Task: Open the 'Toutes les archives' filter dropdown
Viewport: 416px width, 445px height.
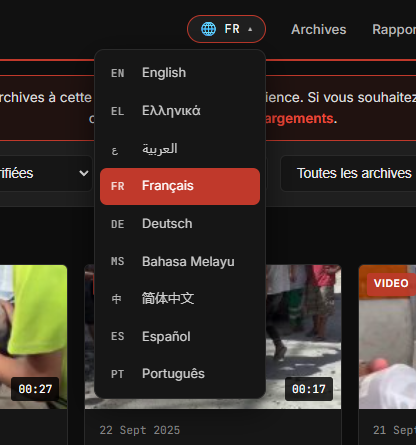Action: [x=348, y=173]
